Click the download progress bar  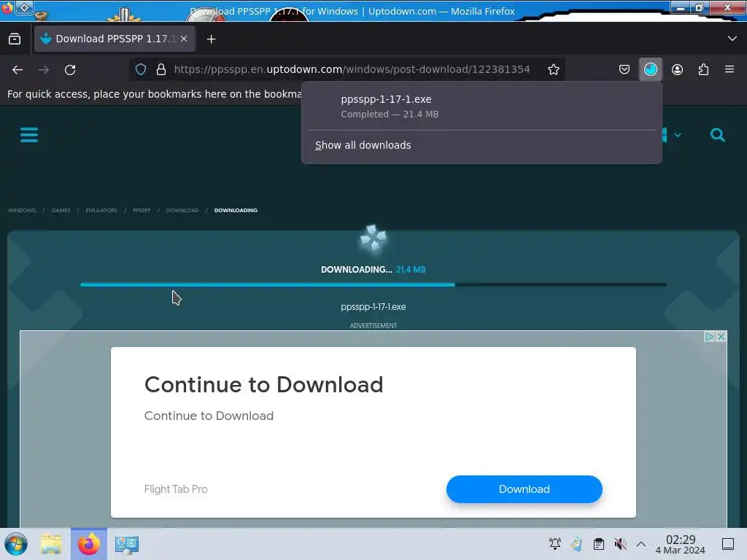(x=373, y=285)
